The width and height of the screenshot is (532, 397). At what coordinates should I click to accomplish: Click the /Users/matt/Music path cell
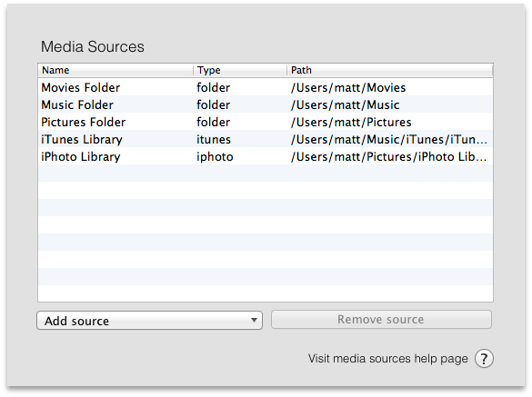(345, 105)
